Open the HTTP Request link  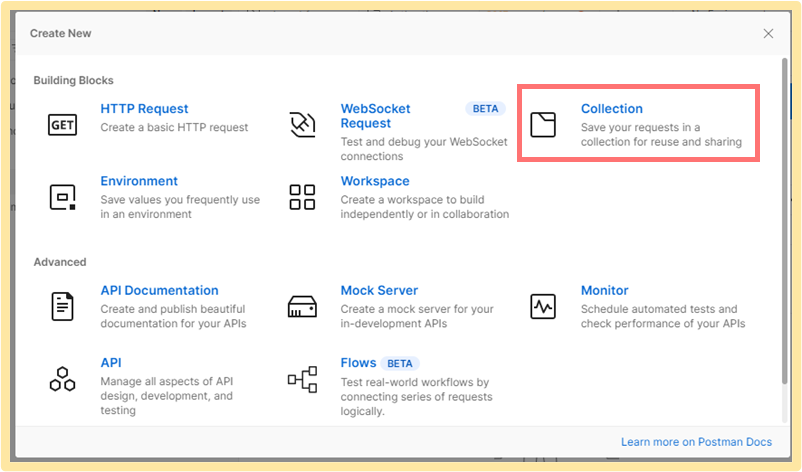click(144, 109)
